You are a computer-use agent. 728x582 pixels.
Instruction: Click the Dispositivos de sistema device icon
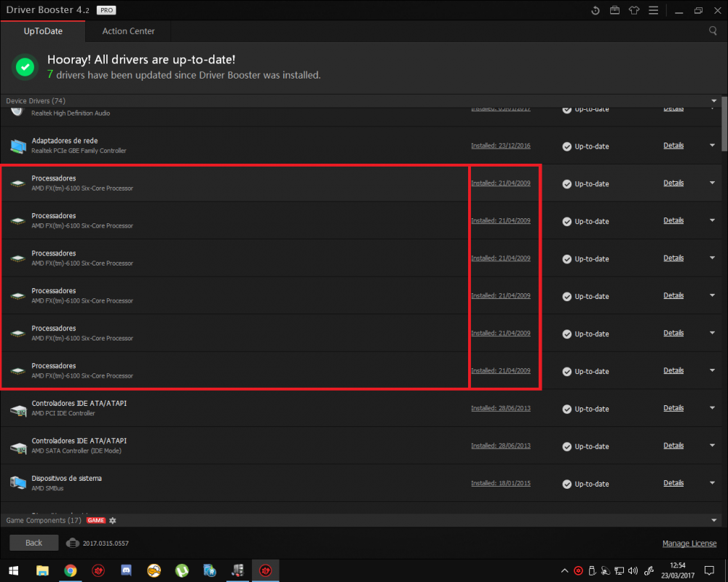(18, 483)
